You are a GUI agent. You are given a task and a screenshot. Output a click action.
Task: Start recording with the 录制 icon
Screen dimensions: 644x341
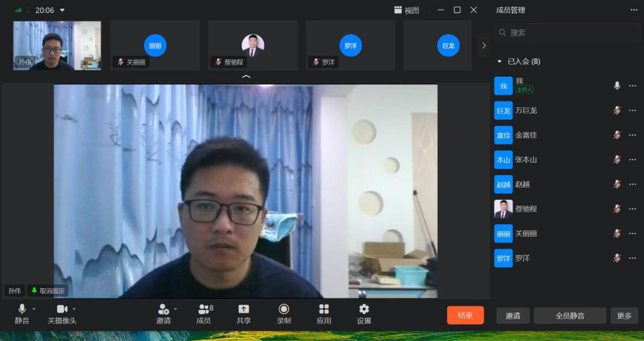click(x=284, y=310)
